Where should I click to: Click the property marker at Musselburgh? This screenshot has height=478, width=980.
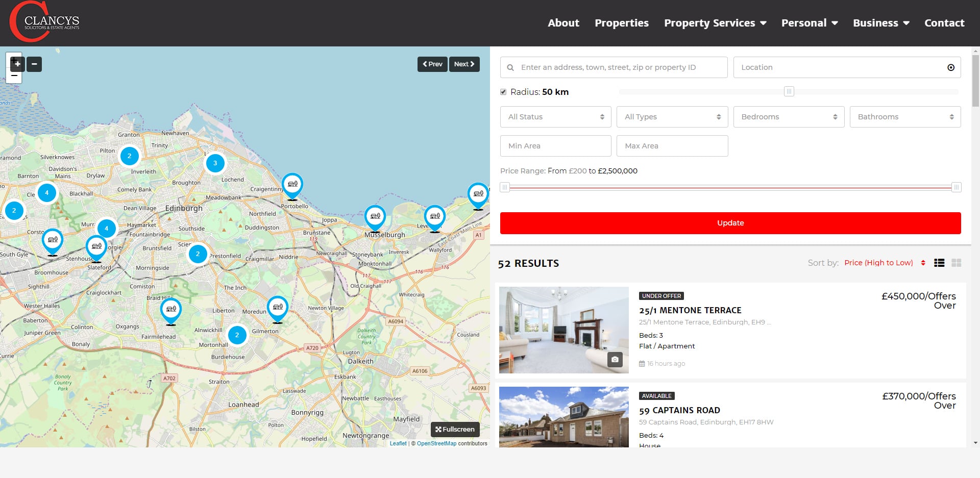point(375,219)
